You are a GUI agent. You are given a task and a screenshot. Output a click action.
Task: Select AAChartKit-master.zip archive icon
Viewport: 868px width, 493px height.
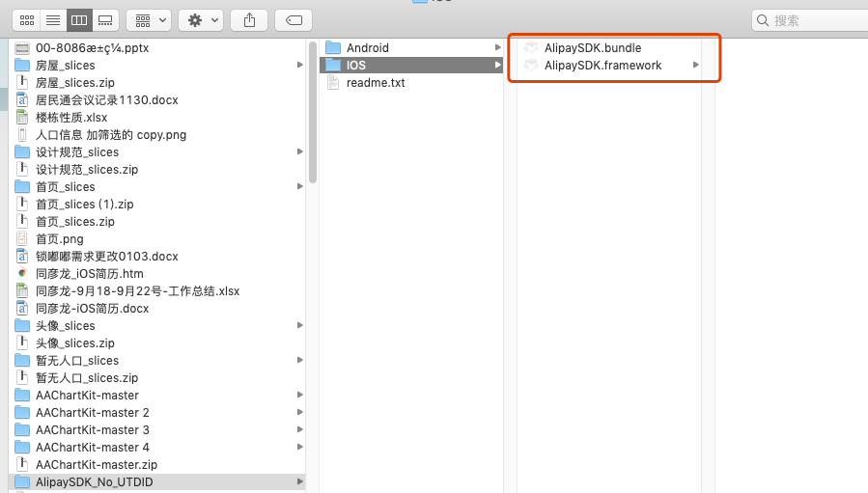22,464
